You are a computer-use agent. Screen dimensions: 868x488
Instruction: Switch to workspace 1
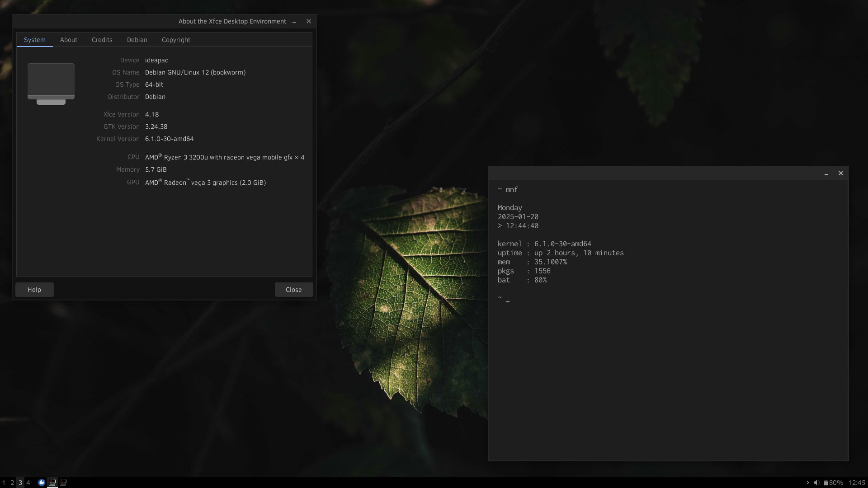click(4, 483)
